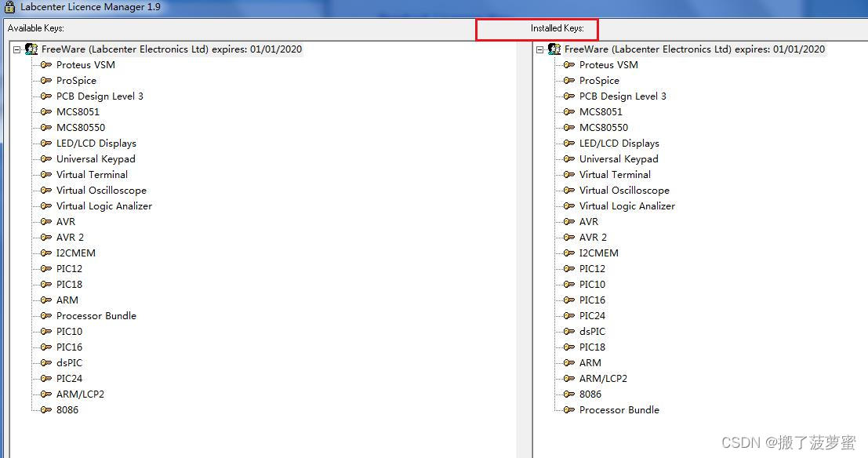This screenshot has width=868, height=458.
Task: Select ProSpice in Installed Keys
Action: [599, 80]
